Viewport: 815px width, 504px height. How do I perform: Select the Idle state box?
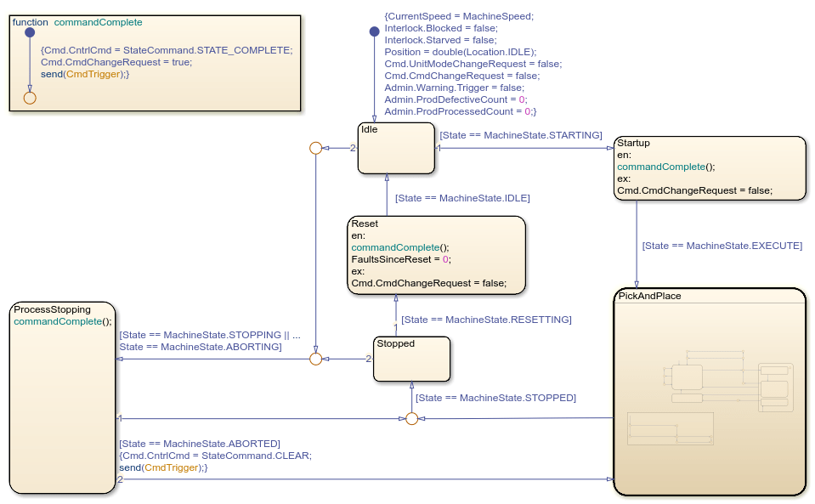[396, 149]
